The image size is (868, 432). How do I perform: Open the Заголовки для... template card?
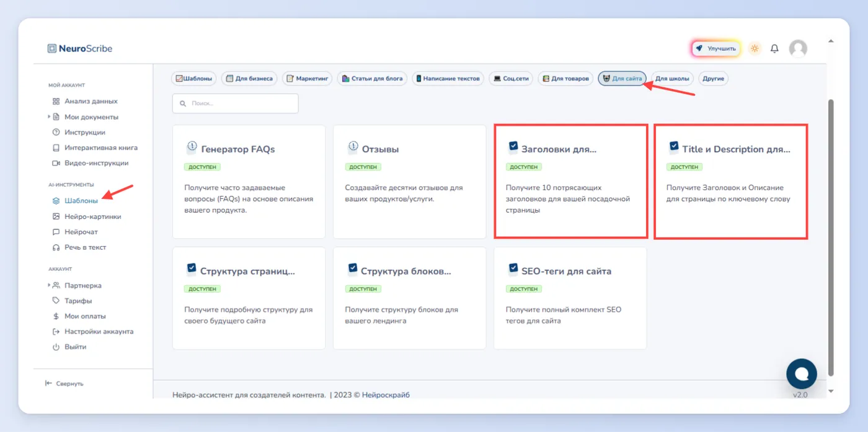tap(570, 181)
